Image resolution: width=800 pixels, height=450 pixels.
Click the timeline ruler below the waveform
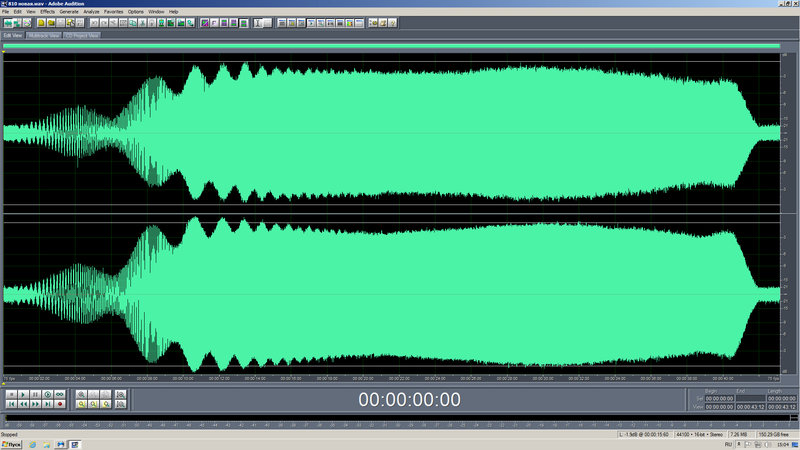[391, 379]
